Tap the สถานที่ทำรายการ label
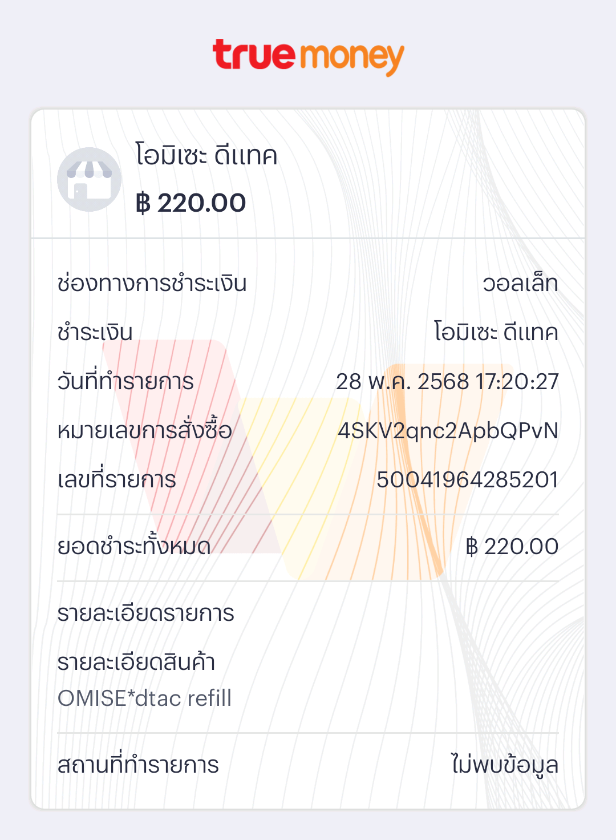This screenshot has height=840, width=616. 138,765
